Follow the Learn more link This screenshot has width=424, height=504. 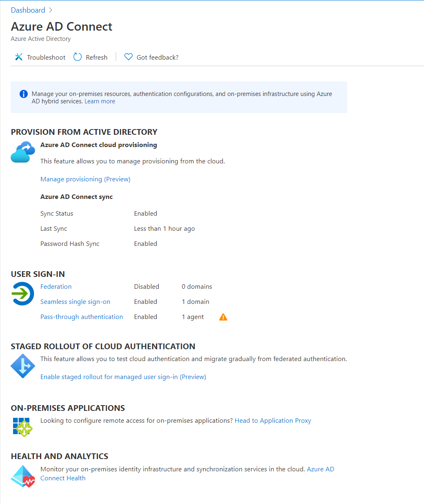pyautogui.click(x=100, y=101)
